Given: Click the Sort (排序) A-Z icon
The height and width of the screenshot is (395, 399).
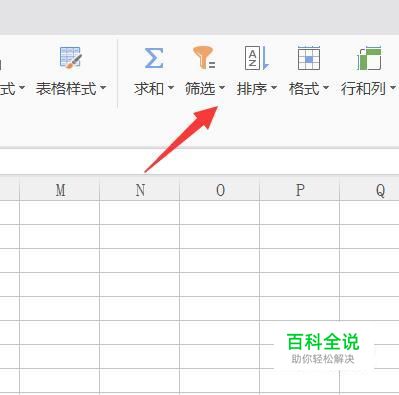Looking at the screenshot, I should 256,58.
